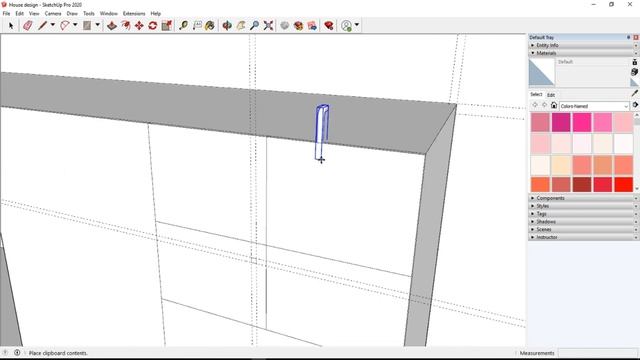Open the Colors-Named library dropdown

pos(594,106)
